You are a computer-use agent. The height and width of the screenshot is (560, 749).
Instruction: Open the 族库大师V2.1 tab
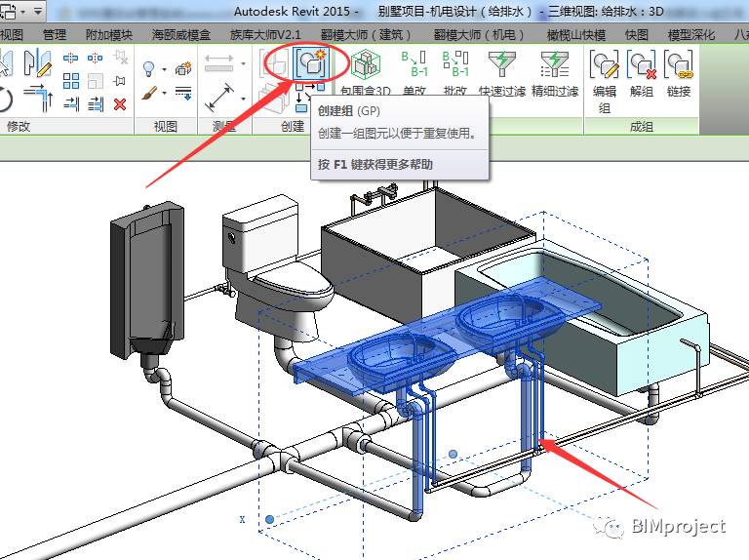(x=265, y=34)
